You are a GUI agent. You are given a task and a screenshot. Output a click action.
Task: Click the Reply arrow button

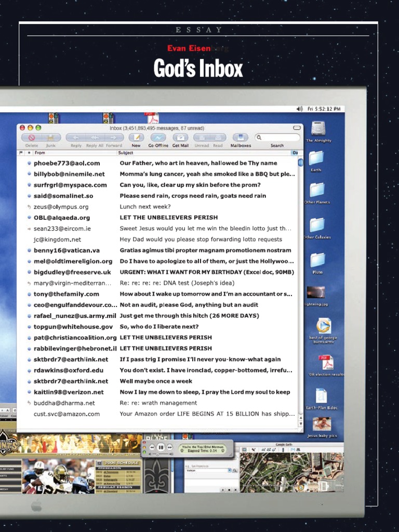[x=76, y=137]
